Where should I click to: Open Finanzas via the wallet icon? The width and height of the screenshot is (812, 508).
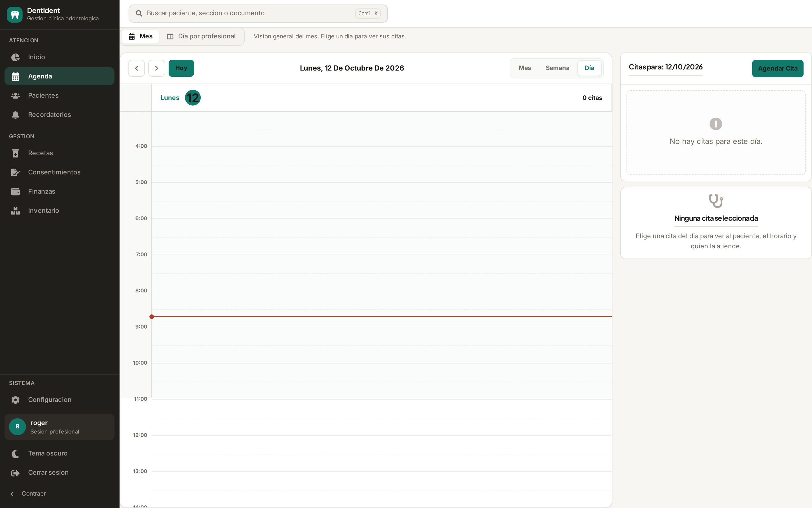click(x=16, y=192)
